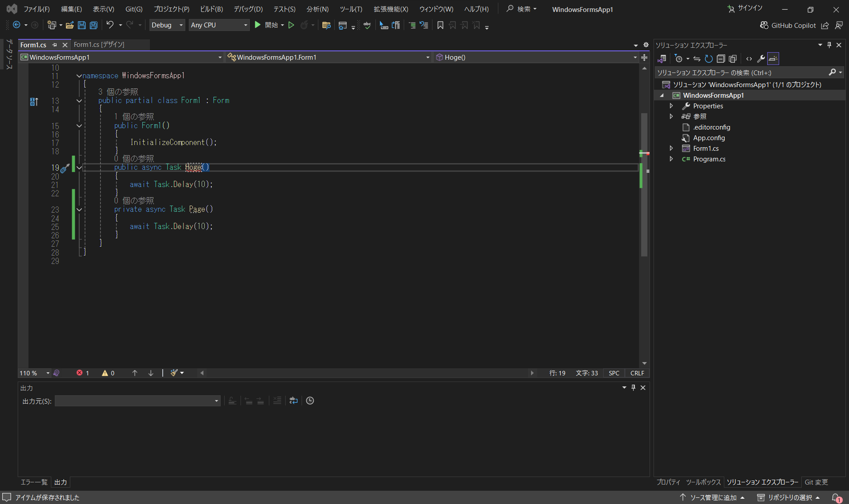
Task: Open the デバッグ menu
Action: (247, 9)
